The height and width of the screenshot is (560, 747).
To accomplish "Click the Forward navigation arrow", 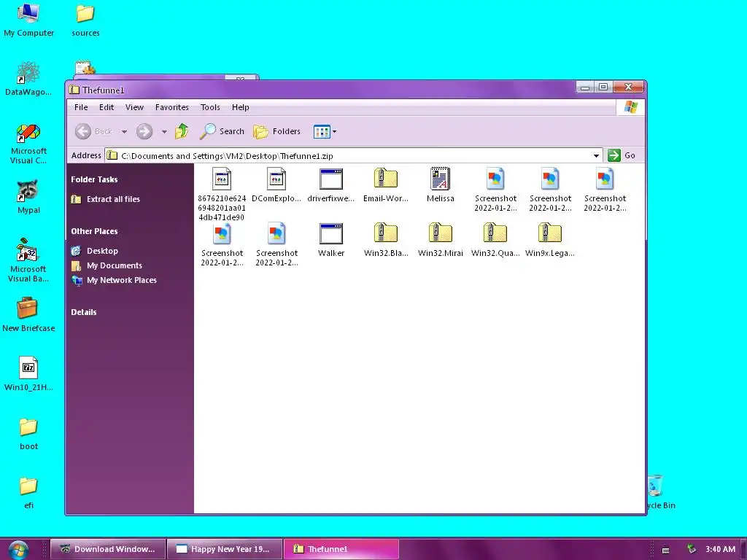I will 144,131.
